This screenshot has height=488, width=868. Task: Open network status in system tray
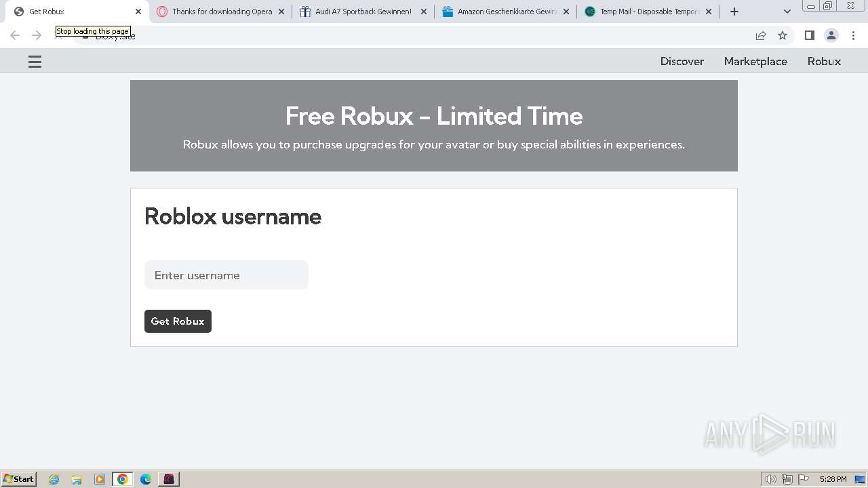pyautogui.click(x=787, y=479)
